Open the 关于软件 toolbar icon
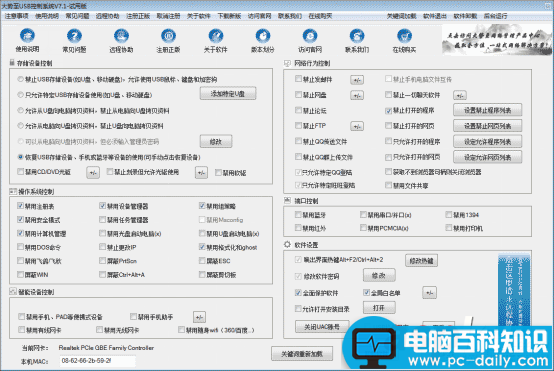This screenshot has width=554, height=371. [x=216, y=36]
